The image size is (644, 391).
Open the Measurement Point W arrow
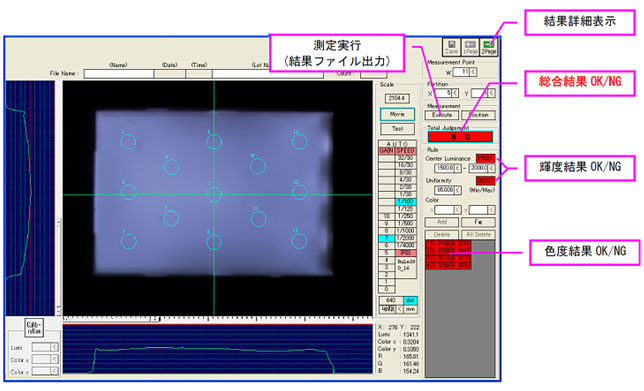(473, 72)
